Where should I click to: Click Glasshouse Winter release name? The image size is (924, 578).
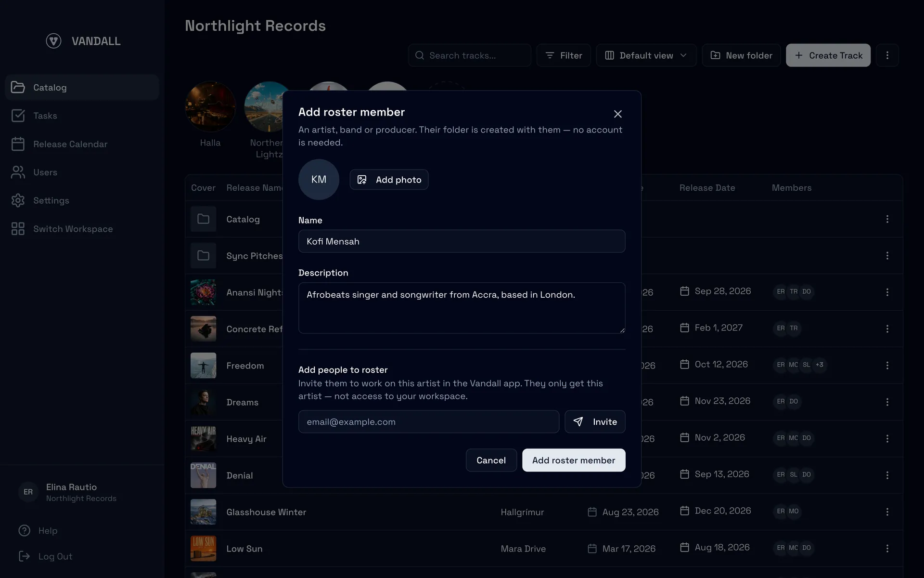click(x=266, y=512)
